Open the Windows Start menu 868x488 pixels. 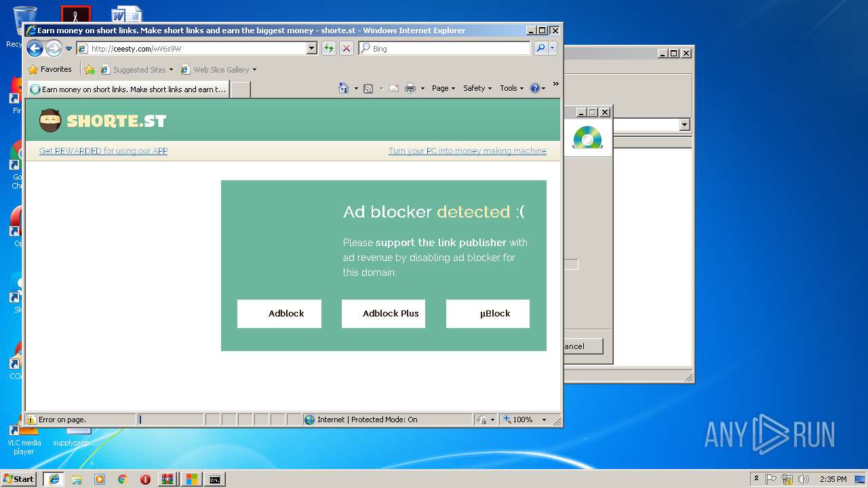point(18,479)
